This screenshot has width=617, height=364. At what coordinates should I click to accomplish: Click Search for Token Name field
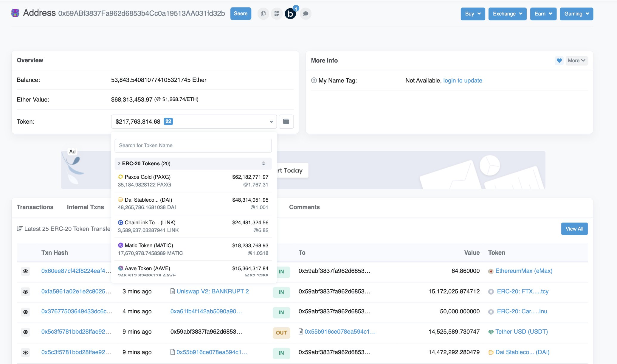pos(193,145)
